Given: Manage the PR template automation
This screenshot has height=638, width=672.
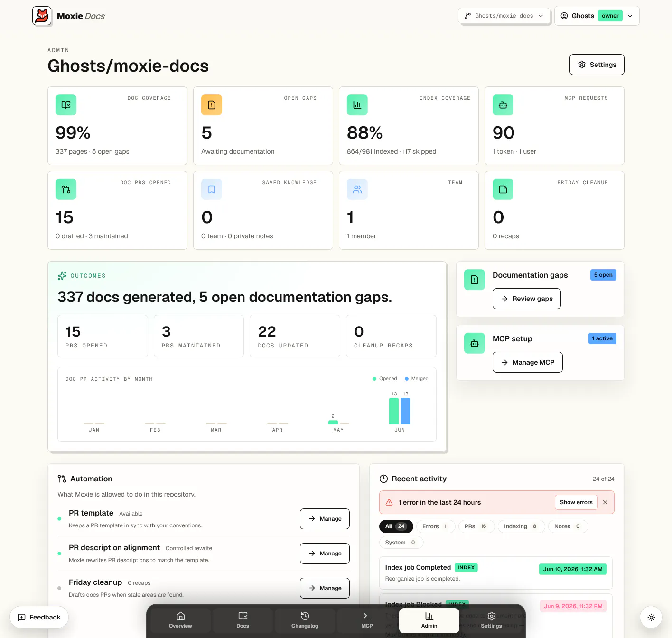Looking at the screenshot, I should pos(325,519).
